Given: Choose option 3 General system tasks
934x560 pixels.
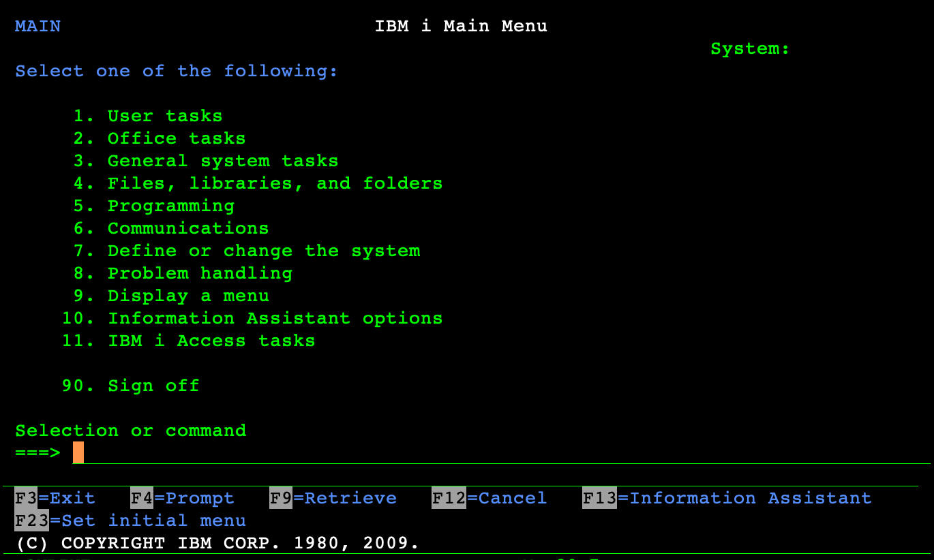Looking at the screenshot, I should 206,161.
